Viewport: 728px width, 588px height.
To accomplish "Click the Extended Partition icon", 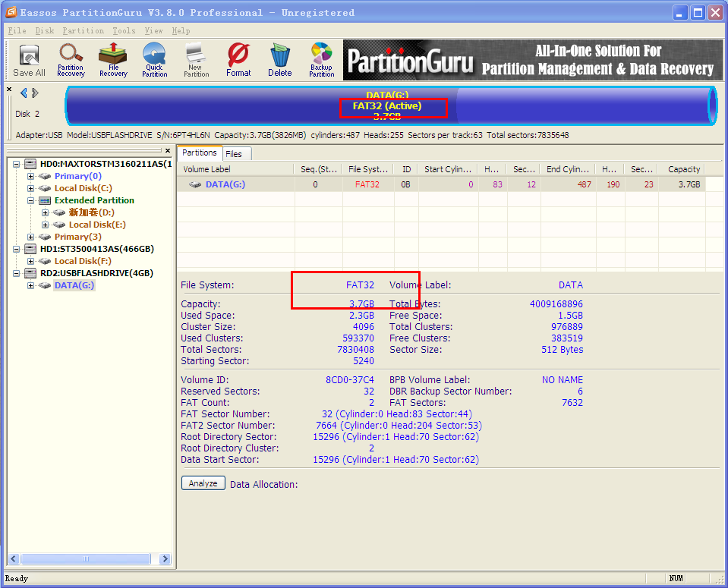I will 45,200.
